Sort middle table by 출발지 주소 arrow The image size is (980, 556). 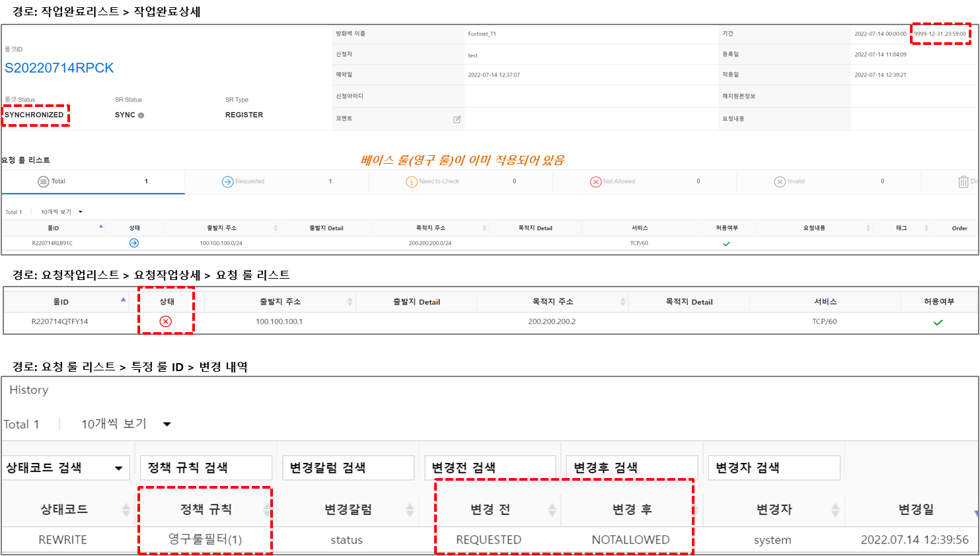click(350, 302)
